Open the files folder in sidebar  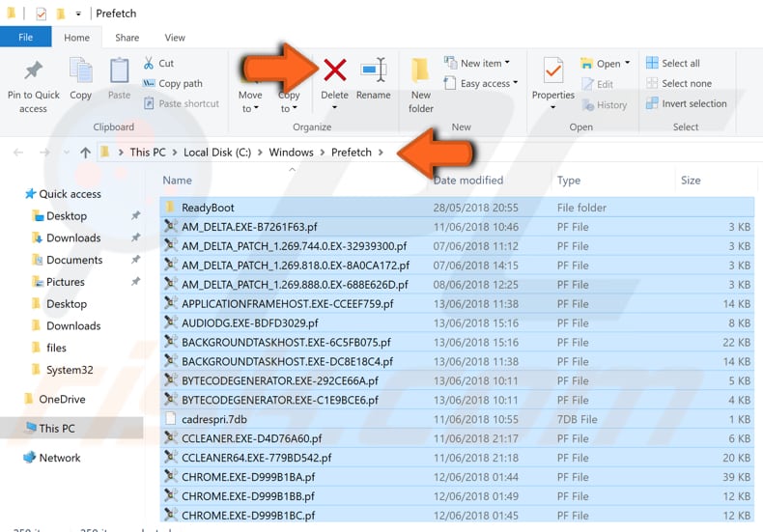pos(49,348)
